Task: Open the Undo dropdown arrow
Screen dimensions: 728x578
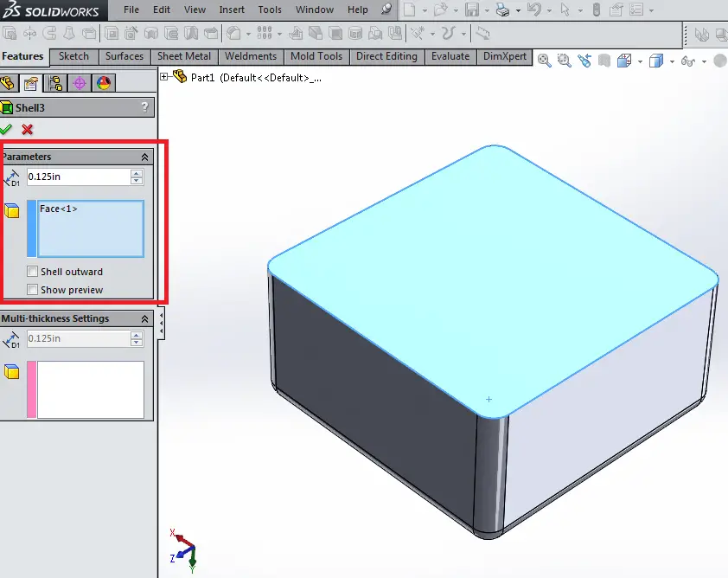Action: tap(549, 10)
